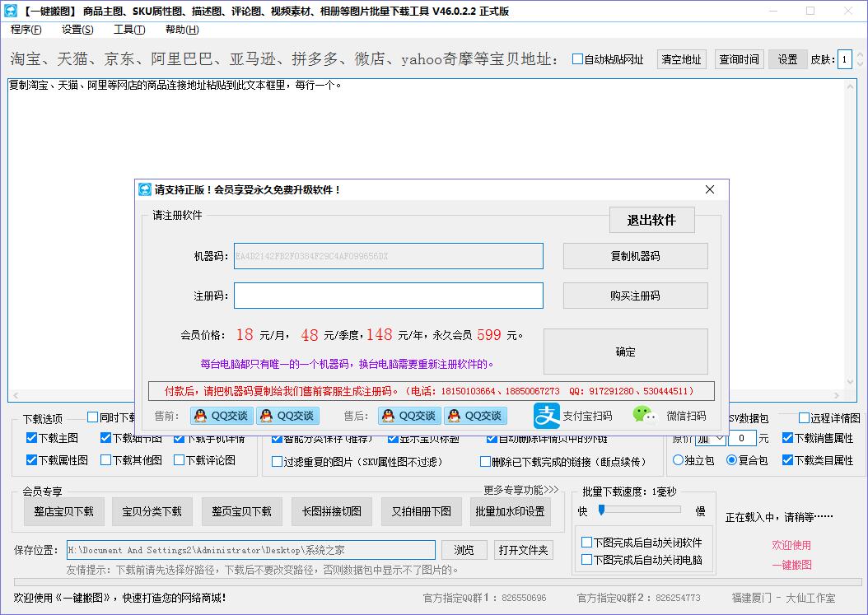This screenshot has height=615, width=868.
Task: Open the second pre-sale QQ chat
Action: [287, 416]
